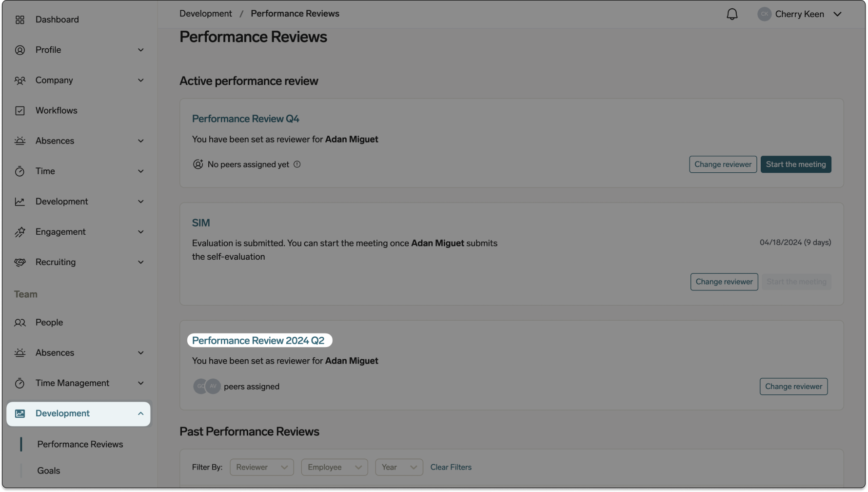Image resolution: width=868 pixels, height=492 pixels.
Task: Open Performance Review 2024 Q2
Action: tap(258, 340)
